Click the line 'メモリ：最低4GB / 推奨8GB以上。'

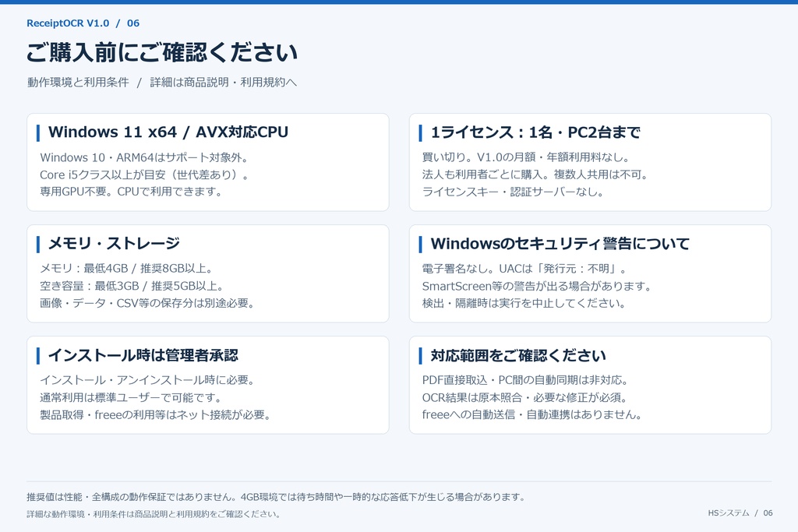pyautogui.click(x=127, y=269)
